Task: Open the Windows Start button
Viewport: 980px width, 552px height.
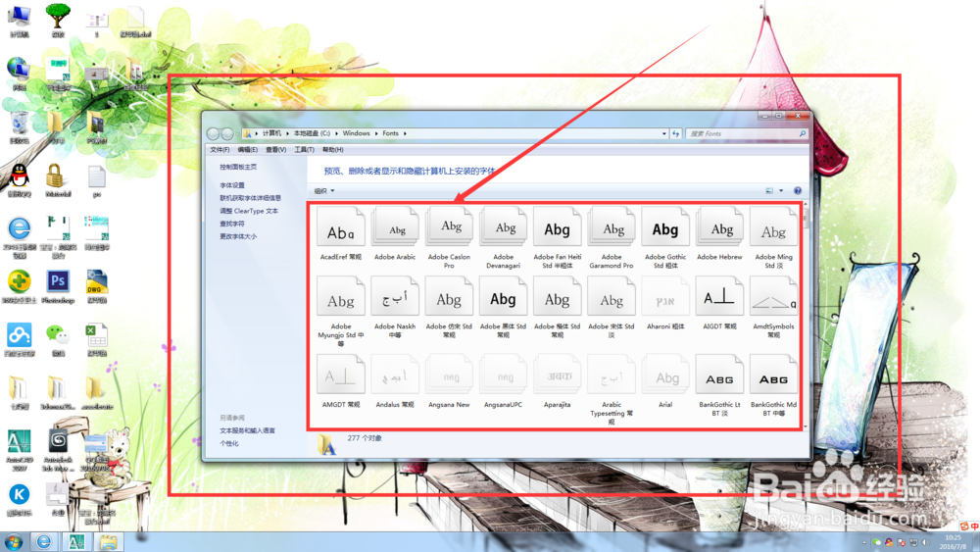Action: pyautogui.click(x=13, y=541)
